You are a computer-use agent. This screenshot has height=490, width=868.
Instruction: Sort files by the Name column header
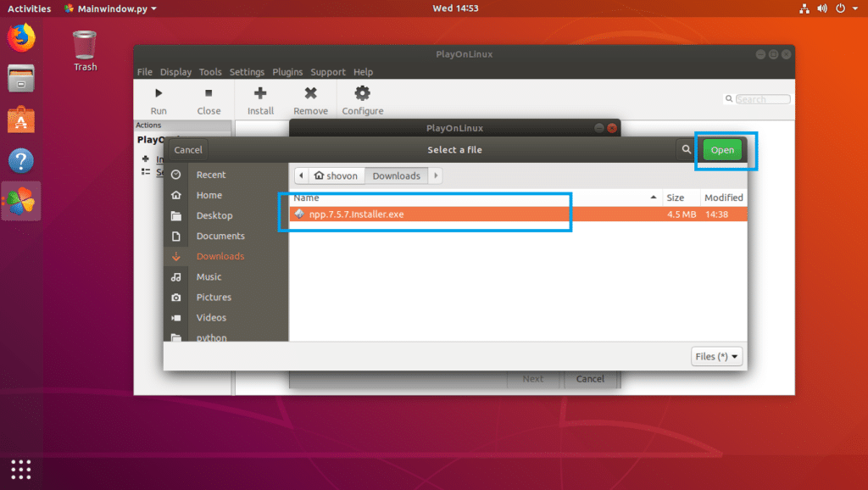click(x=307, y=198)
